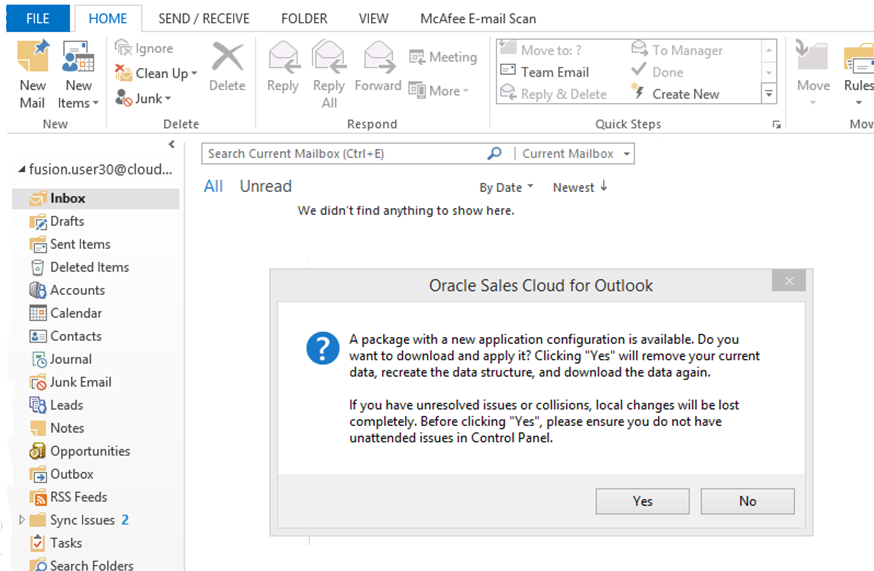Click the Reply icon in Respond group
This screenshot has height=571, width=874.
click(284, 57)
